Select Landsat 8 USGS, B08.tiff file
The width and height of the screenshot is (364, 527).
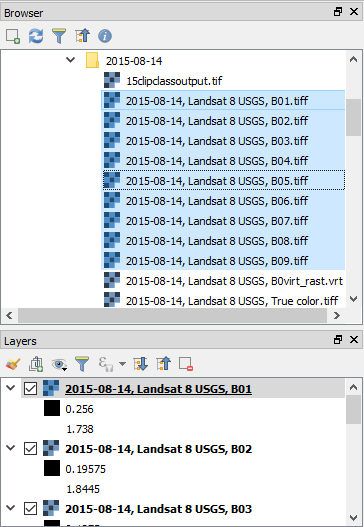(x=223, y=241)
